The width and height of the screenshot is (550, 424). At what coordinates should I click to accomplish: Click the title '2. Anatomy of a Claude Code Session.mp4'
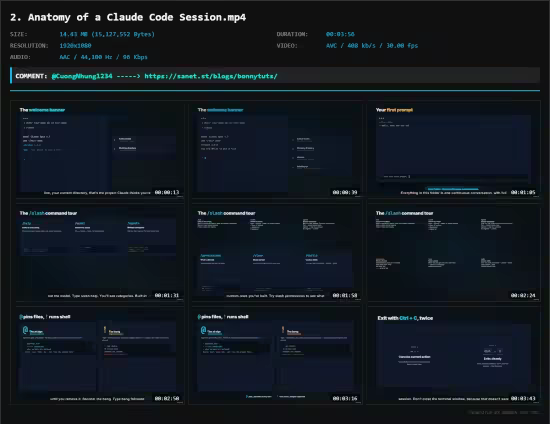click(128, 17)
